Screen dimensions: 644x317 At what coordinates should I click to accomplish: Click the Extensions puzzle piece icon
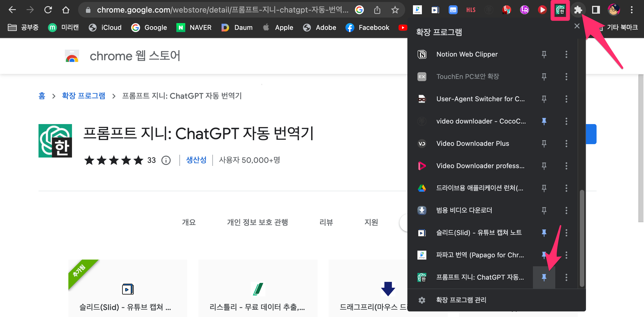pyautogui.click(x=578, y=10)
